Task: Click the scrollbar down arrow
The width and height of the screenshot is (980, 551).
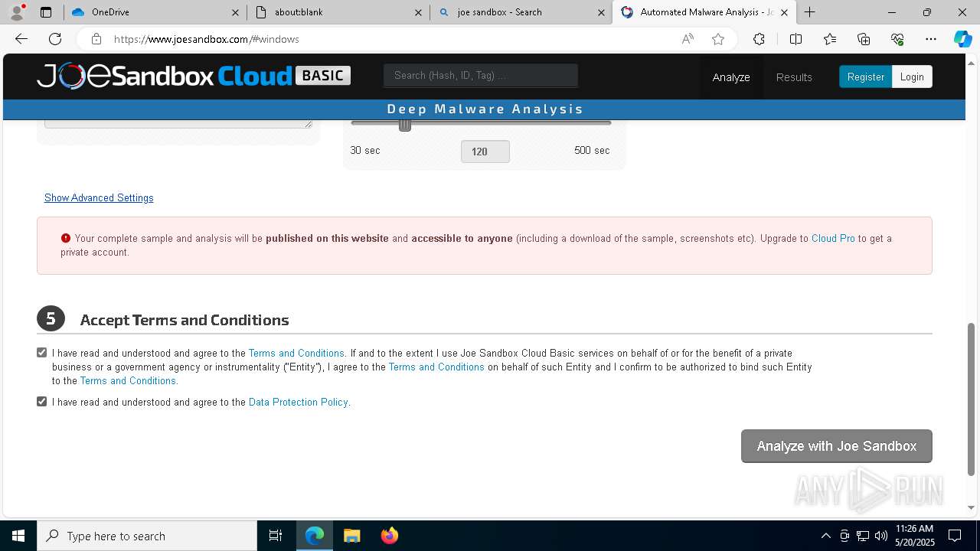Action: click(972, 507)
